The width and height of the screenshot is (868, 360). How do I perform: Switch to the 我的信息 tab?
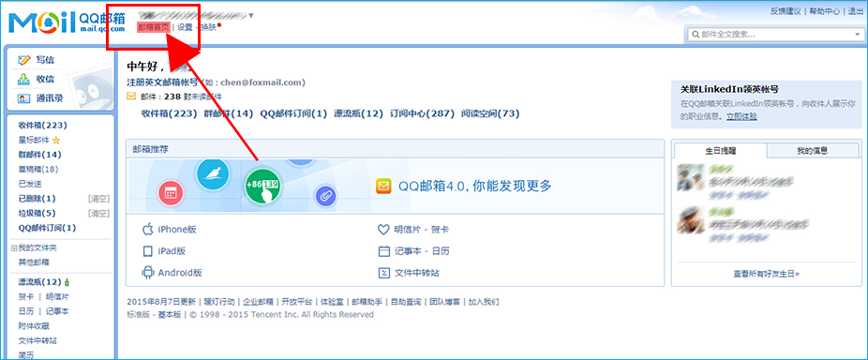coord(812,150)
